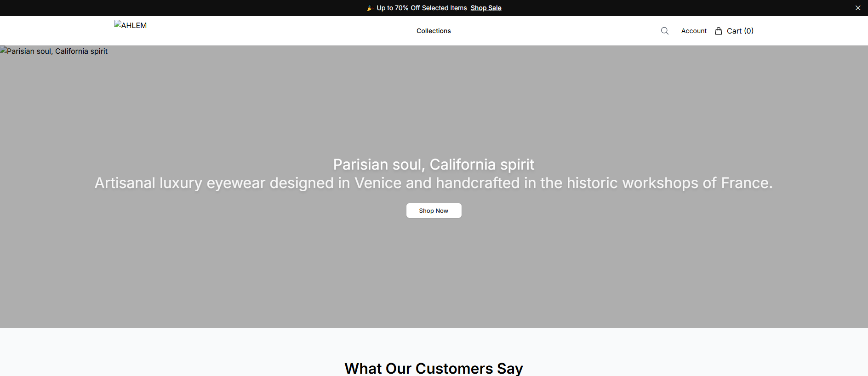Open the search magnifier icon

click(x=665, y=31)
